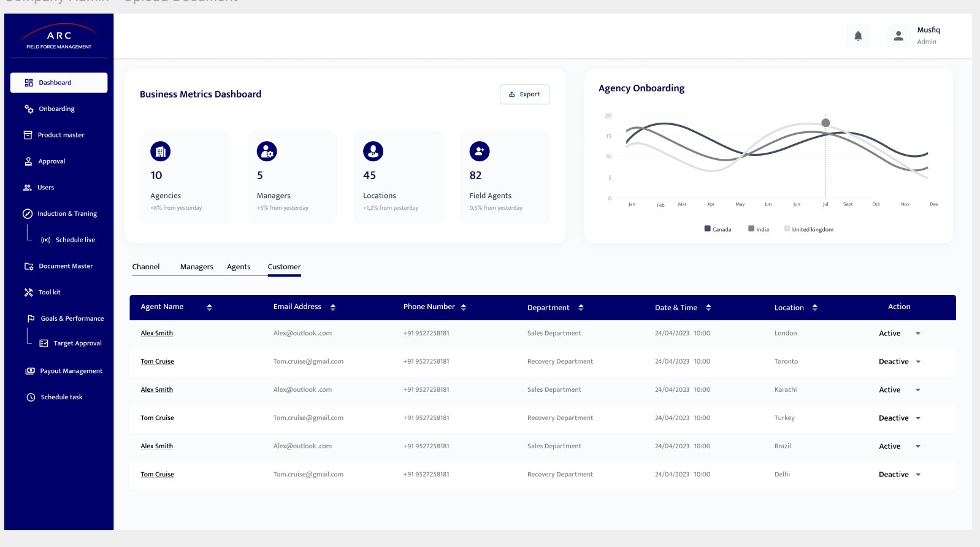Sort table by Location
Viewport: 980px width, 547px height.
pos(815,307)
